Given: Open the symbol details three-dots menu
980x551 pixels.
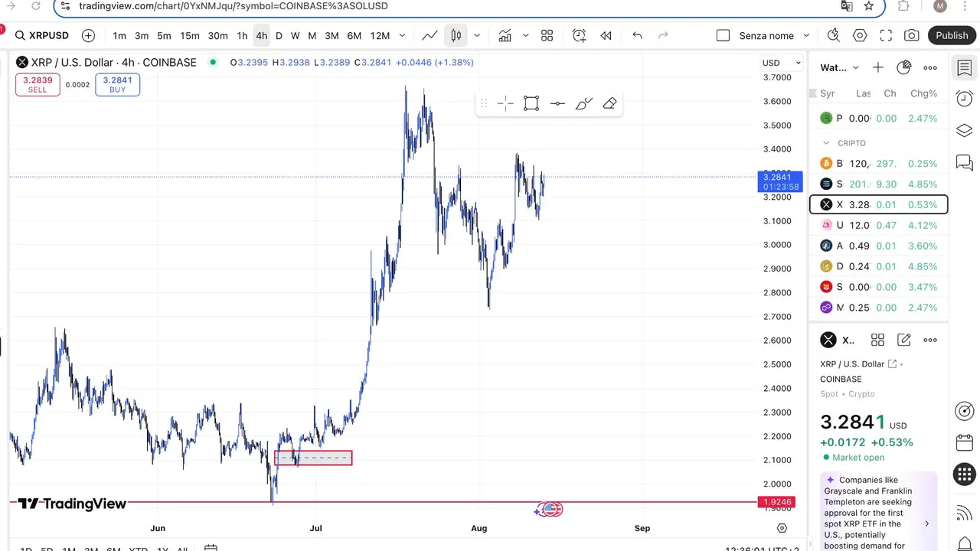Looking at the screenshot, I should [930, 340].
